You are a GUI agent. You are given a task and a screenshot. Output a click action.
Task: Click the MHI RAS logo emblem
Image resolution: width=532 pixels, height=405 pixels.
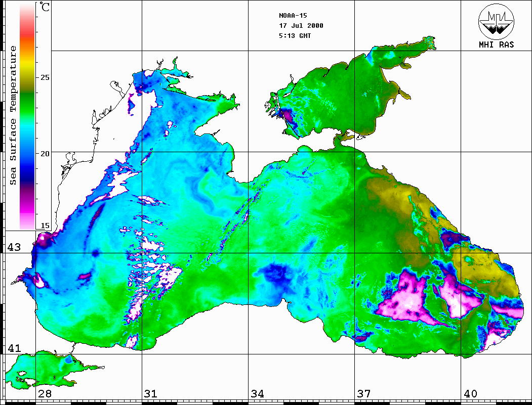point(497,21)
